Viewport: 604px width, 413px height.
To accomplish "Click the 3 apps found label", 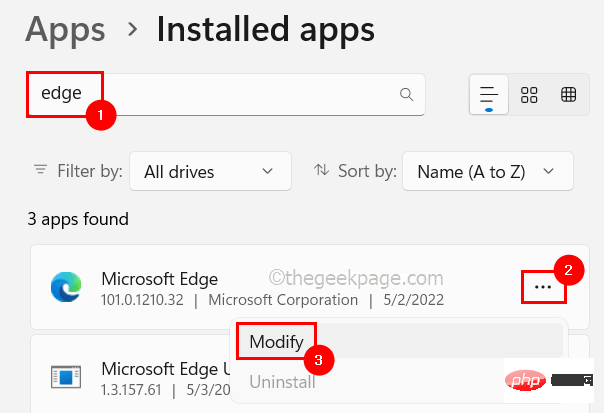I will (x=78, y=219).
